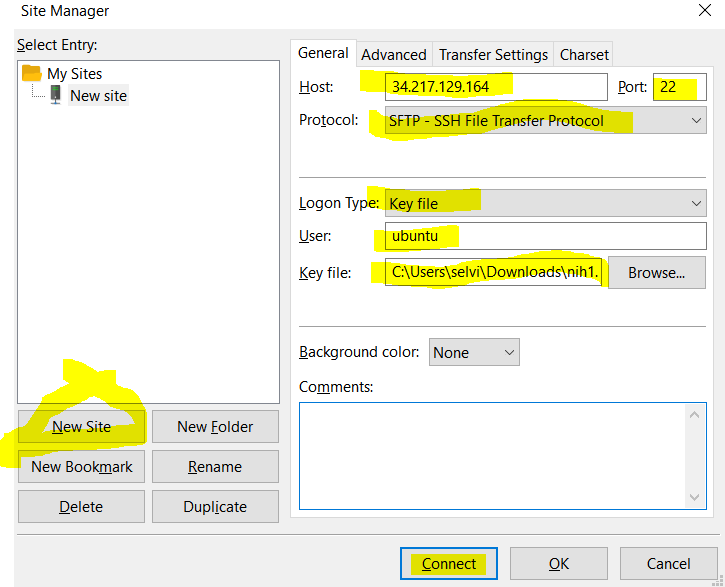Click the Rename button
This screenshot has height=587, width=725.
215,467
